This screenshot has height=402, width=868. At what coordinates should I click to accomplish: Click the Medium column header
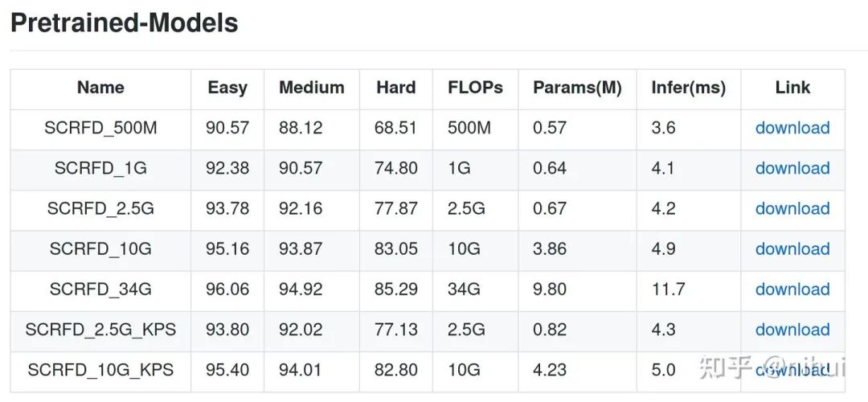[x=311, y=88]
